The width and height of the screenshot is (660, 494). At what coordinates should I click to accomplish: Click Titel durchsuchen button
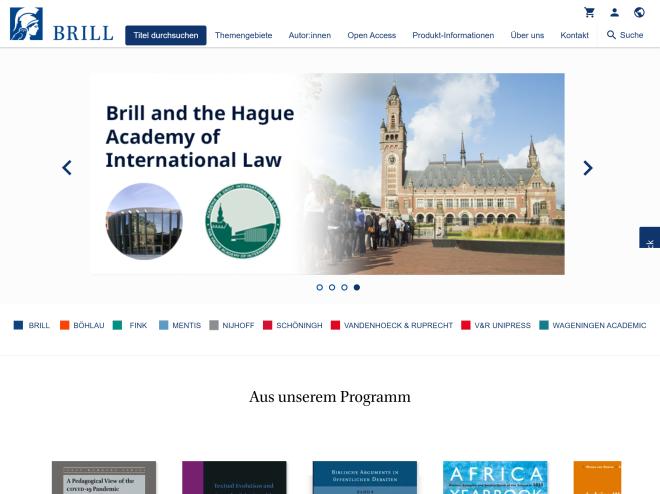pyautogui.click(x=166, y=35)
